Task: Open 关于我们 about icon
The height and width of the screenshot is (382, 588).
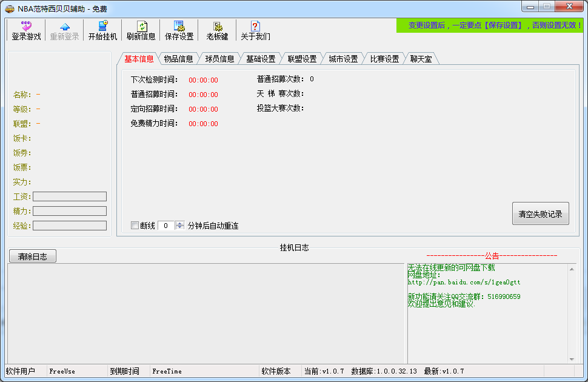Action: point(255,26)
